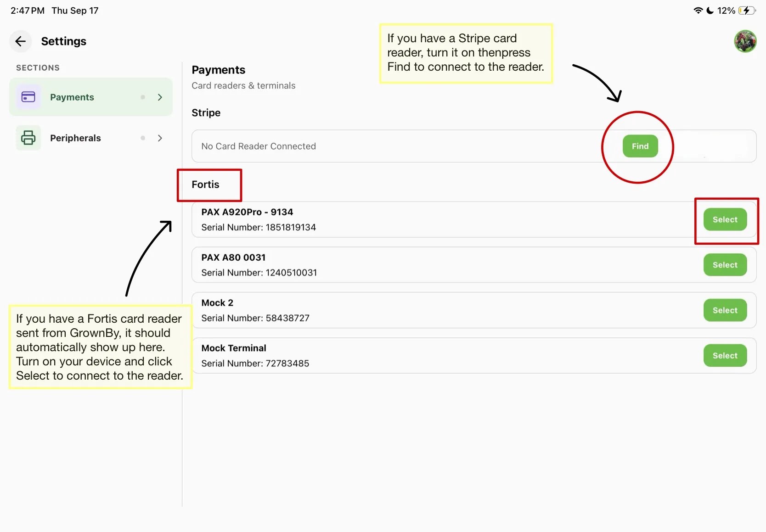Tap the battery indicator in status bar

pyautogui.click(x=747, y=11)
